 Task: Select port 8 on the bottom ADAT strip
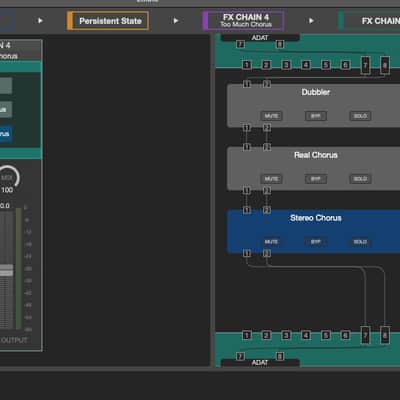(280, 356)
